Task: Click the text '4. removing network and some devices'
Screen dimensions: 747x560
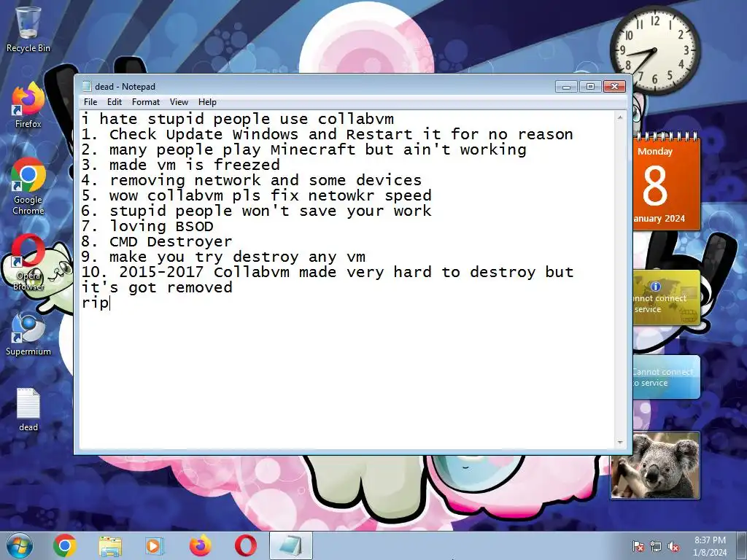Action: [x=252, y=180]
